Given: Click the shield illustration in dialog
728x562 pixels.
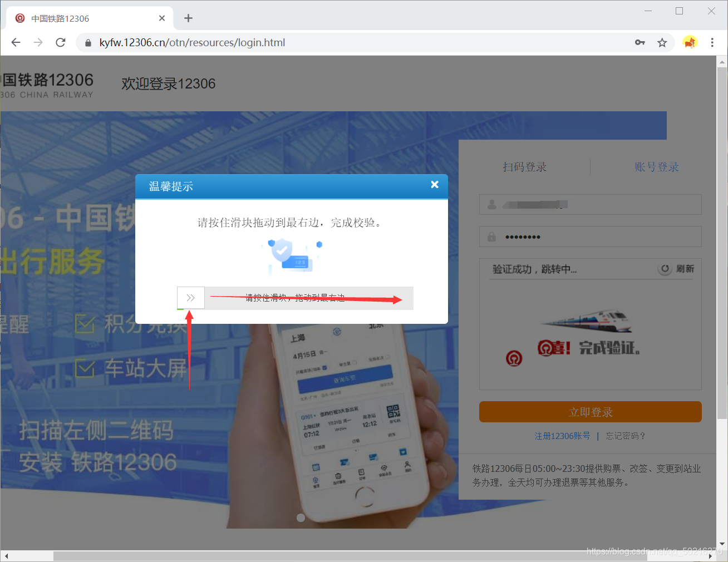Looking at the screenshot, I should click(292, 256).
